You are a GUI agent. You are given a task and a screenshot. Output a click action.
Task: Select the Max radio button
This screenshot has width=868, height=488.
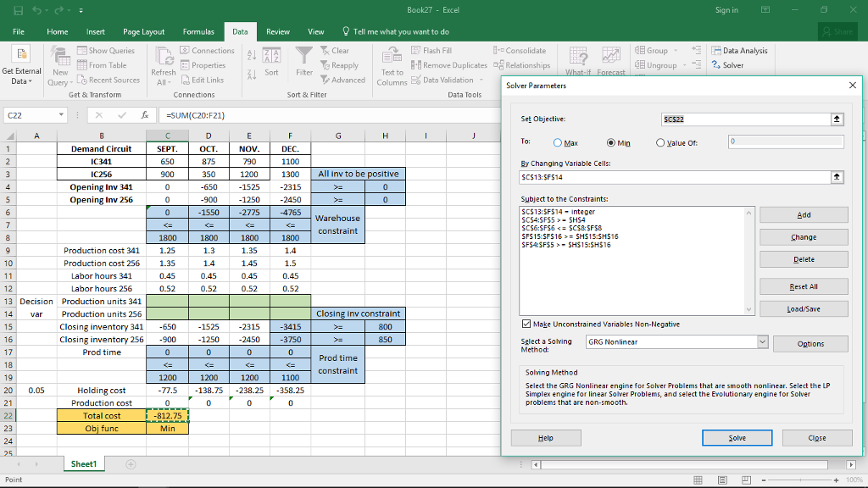point(559,142)
